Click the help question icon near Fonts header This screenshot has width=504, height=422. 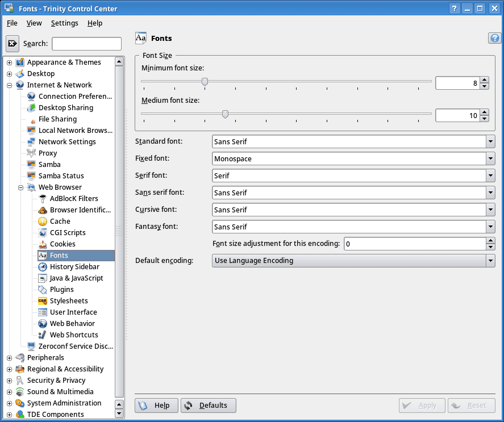pyautogui.click(x=495, y=38)
